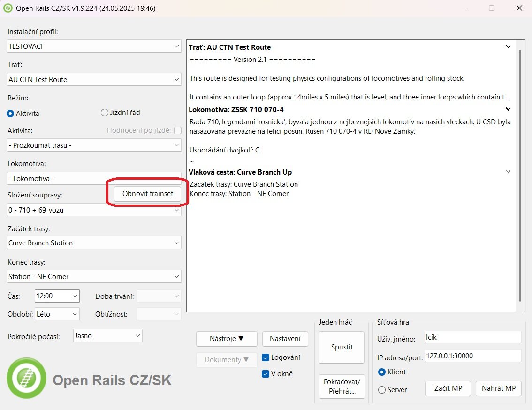Open the Instalační profil dropdown

[94, 46]
